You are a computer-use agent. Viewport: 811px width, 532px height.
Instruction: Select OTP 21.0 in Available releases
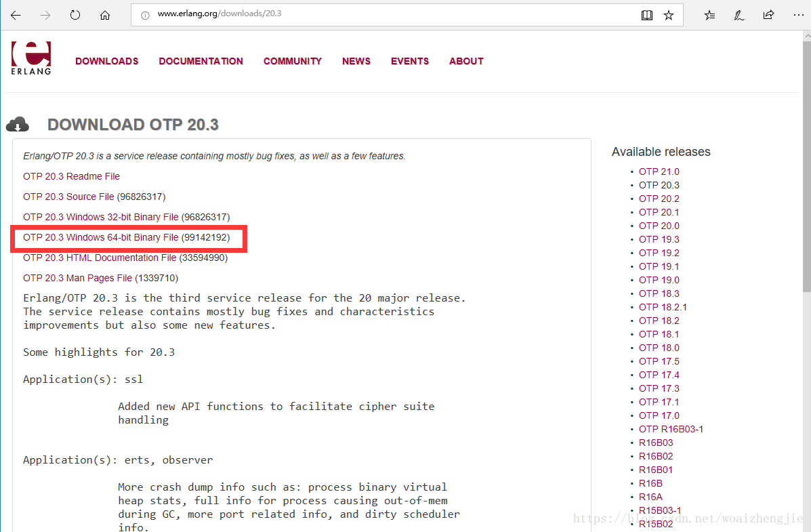659,171
